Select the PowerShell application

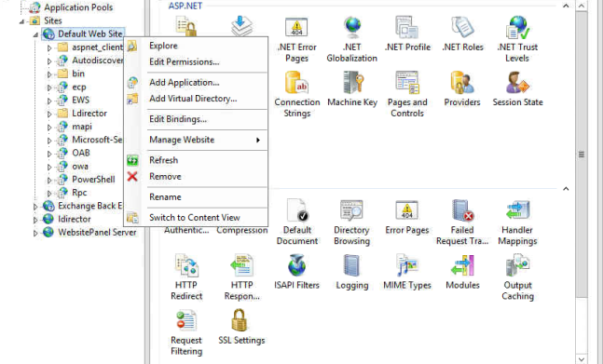tap(93, 180)
